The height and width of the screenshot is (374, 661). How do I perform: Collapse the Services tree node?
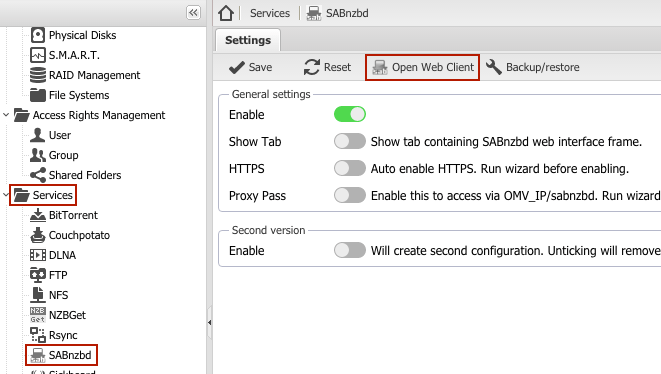tap(6, 195)
